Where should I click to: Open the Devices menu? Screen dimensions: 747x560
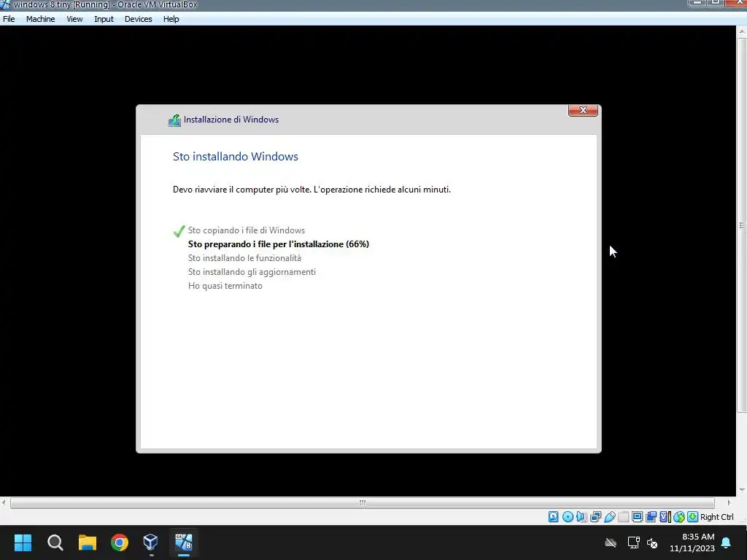[138, 19]
